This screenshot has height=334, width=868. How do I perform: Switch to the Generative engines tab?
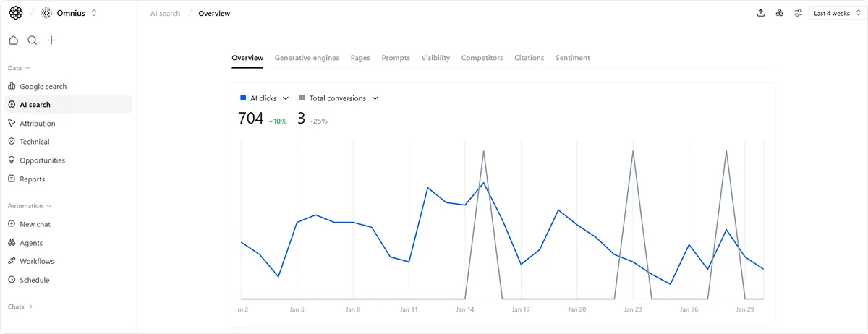(x=307, y=58)
